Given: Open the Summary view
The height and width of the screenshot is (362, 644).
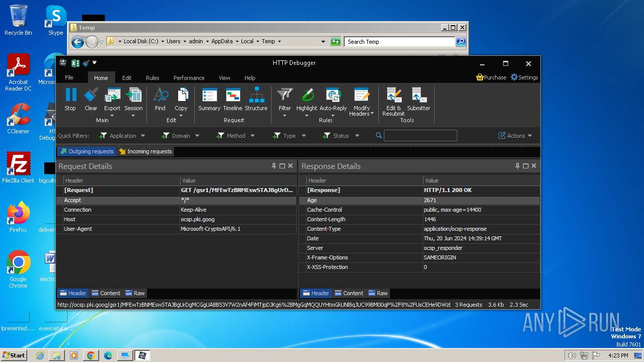Looking at the screenshot, I should point(209,99).
